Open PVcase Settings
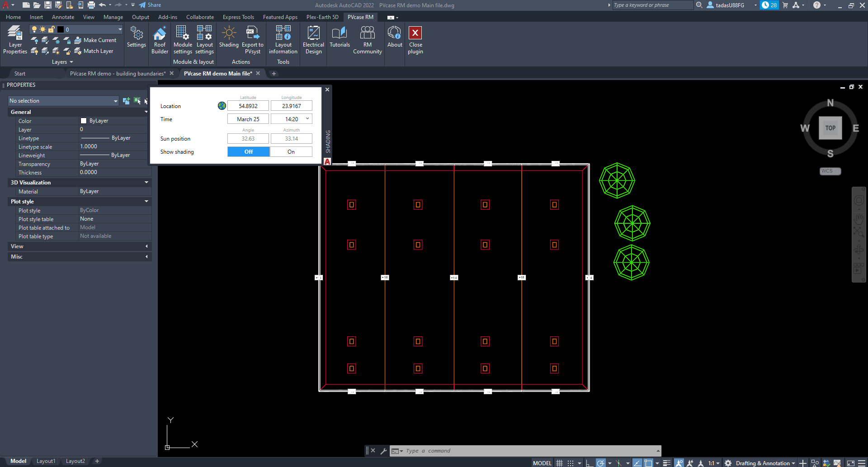Viewport: 868px width, 467px height. (x=137, y=37)
